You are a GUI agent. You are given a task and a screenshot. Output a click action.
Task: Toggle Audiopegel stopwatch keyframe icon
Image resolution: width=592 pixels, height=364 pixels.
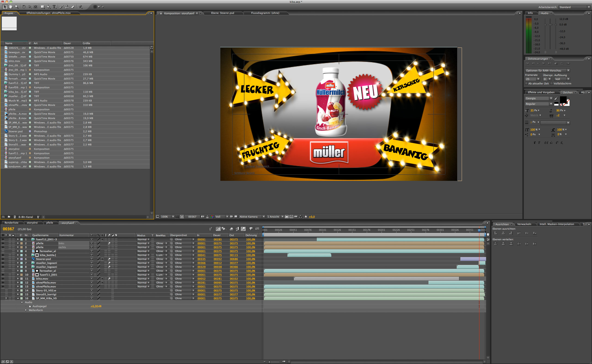click(30, 306)
